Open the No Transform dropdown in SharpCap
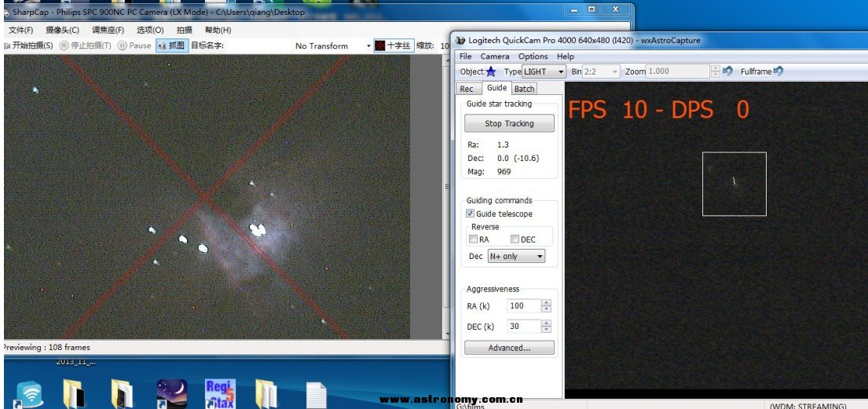 [333, 46]
